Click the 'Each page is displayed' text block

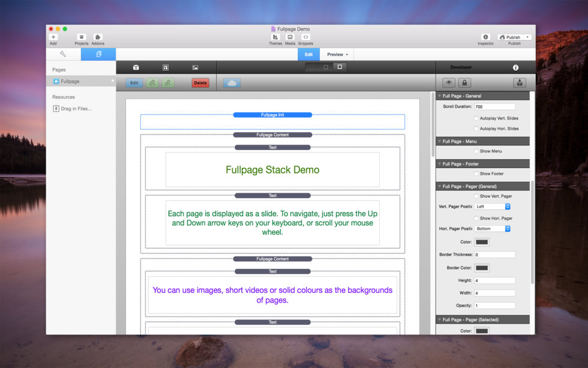[272, 223]
